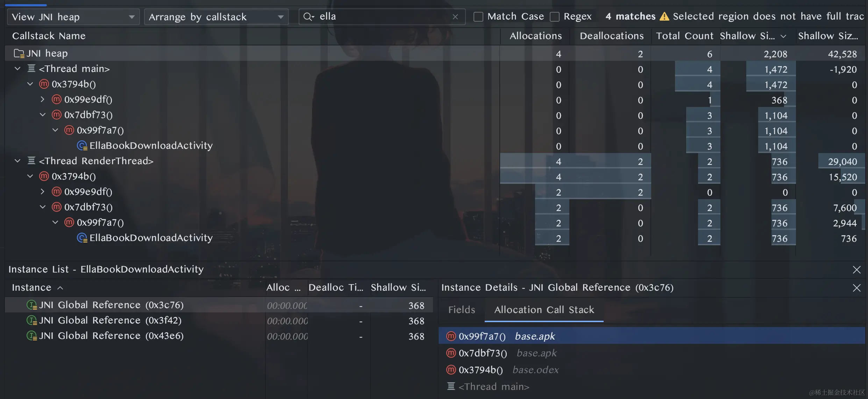The width and height of the screenshot is (868, 399).
Task: Collapse the <Thread main> node
Action: click(x=17, y=68)
